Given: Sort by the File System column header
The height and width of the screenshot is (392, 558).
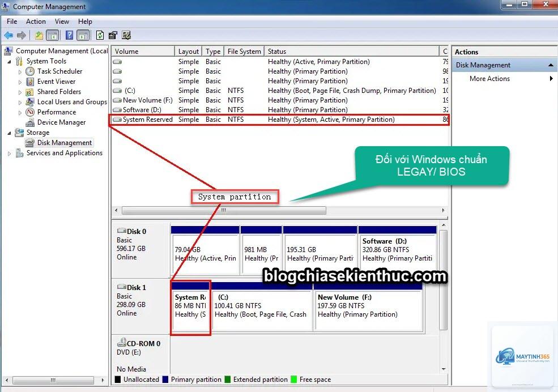Looking at the screenshot, I should click(x=244, y=51).
